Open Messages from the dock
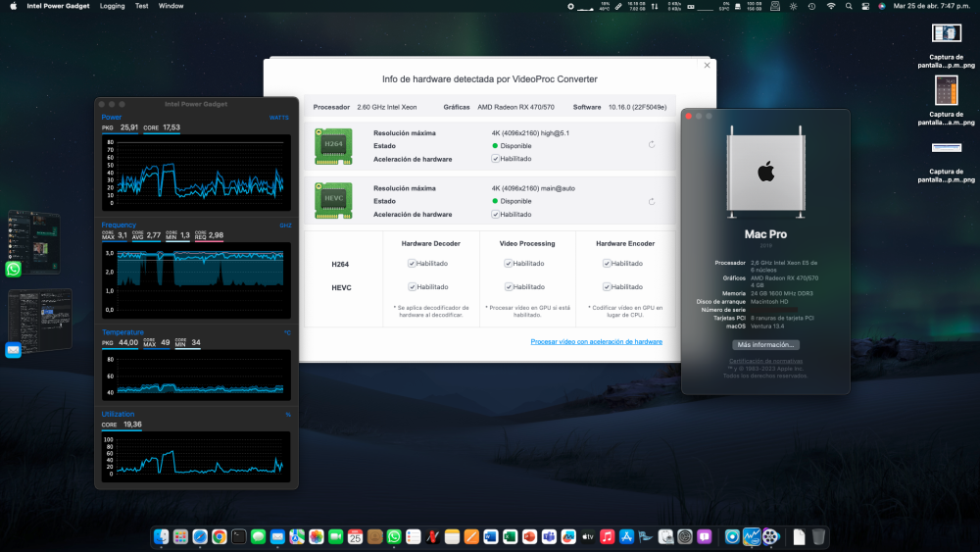The height and width of the screenshot is (552, 980). click(x=258, y=536)
